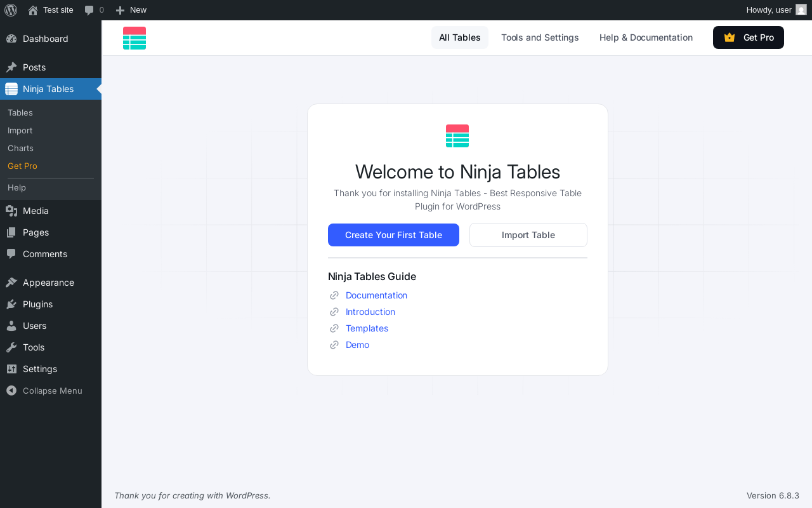812x508 pixels.
Task: Click the Dashboard gauge icon in the sidebar
Action: click(11, 39)
